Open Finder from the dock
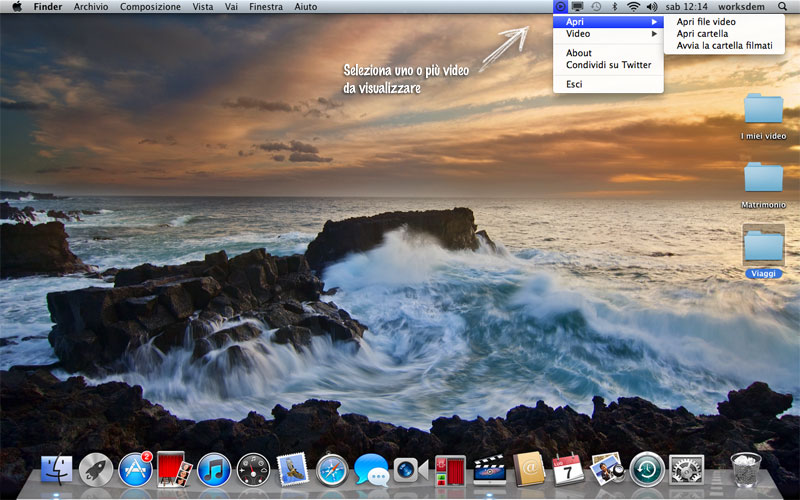 pyautogui.click(x=57, y=469)
